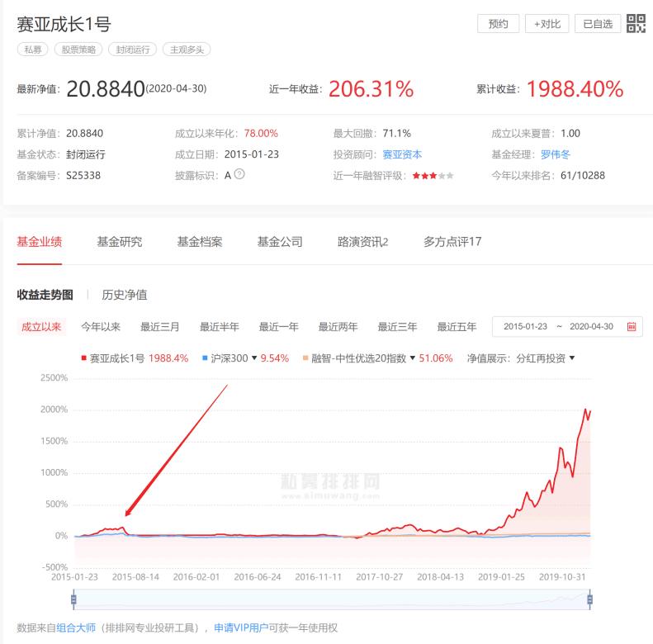Click the date range input field
The height and width of the screenshot is (644, 653).
click(558, 327)
